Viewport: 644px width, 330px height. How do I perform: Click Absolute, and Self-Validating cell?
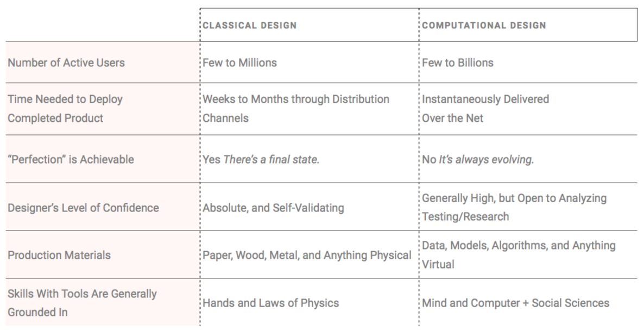[273, 208]
